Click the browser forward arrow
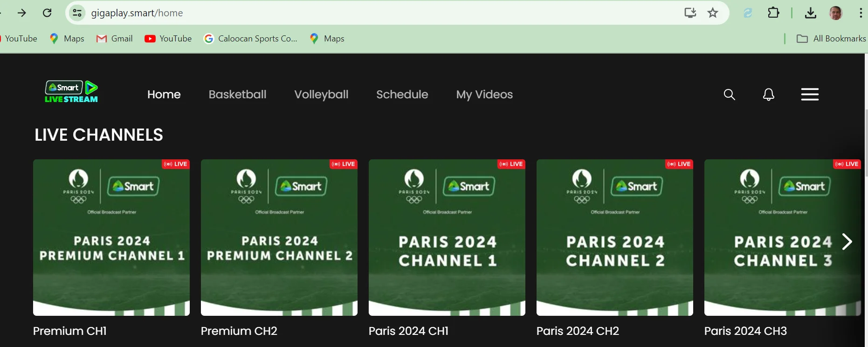The height and width of the screenshot is (347, 868). [x=22, y=13]
